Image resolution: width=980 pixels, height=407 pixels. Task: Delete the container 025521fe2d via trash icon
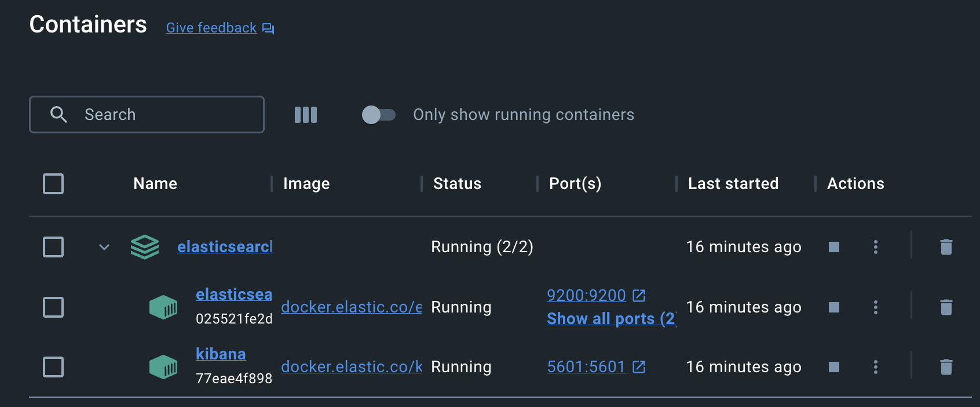[946, 307]
